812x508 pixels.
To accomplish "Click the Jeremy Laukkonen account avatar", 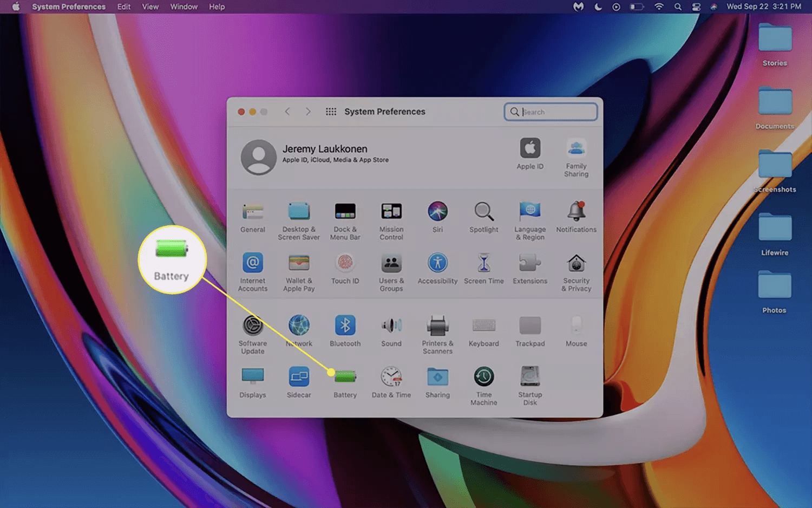I will tap(259, 157).
